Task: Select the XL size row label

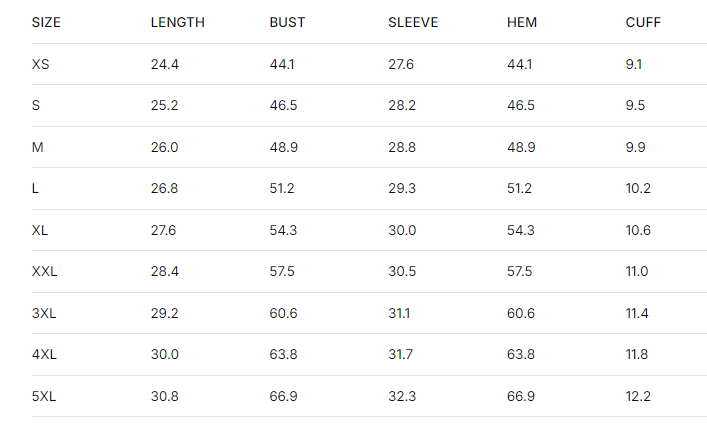Action: tap(40, 230)
